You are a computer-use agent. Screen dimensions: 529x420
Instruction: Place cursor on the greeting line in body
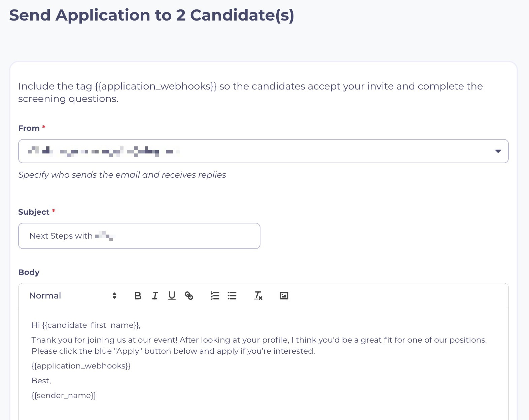[x=86, y=325]
